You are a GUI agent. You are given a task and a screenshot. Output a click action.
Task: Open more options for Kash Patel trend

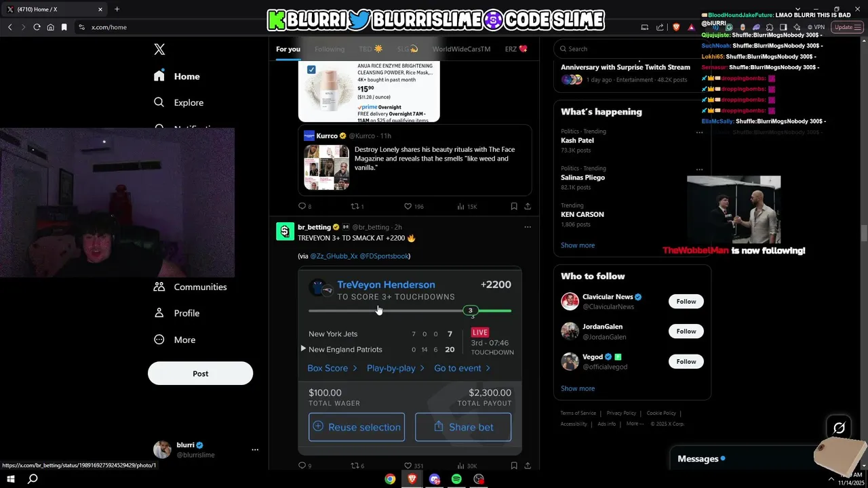[699, 133]
